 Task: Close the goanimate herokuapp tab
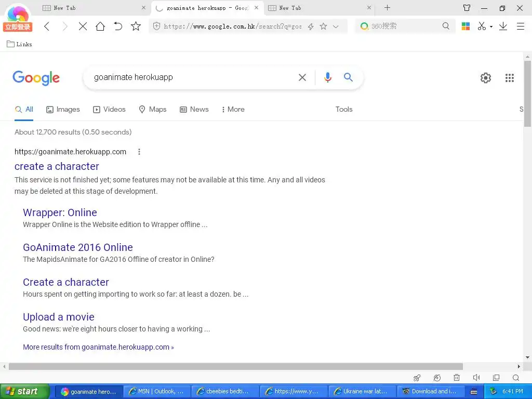click(257, 7)
